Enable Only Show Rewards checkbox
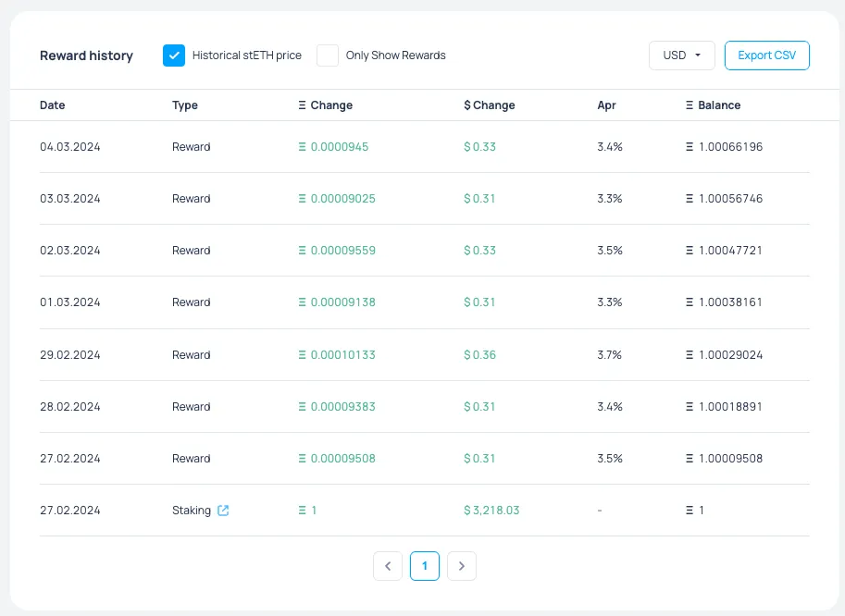Viewport: 845px width, 616px height. pyautogui.click(x=328, y=55)
